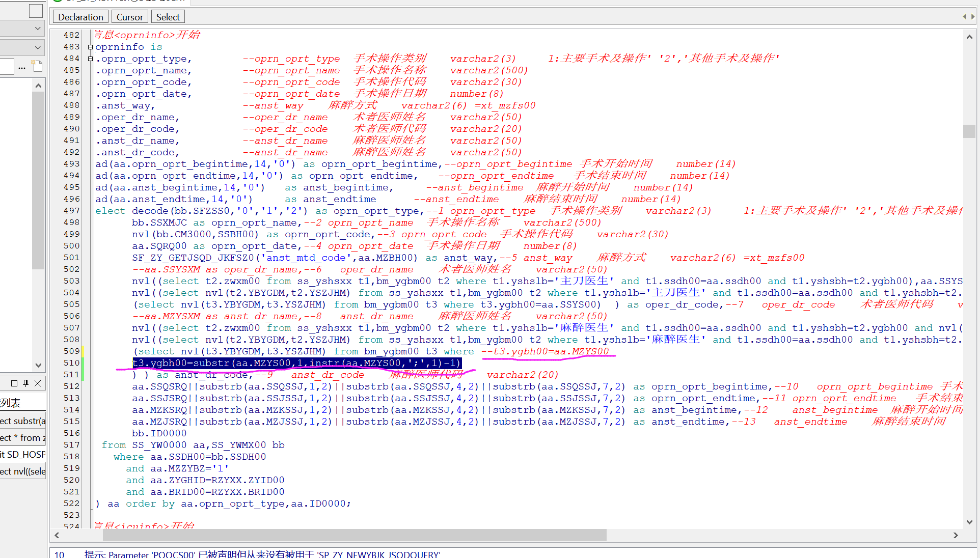This screenshot has width=980, height=558.
Task: Collapse code fold at line 484
Action: pos(90,59)
